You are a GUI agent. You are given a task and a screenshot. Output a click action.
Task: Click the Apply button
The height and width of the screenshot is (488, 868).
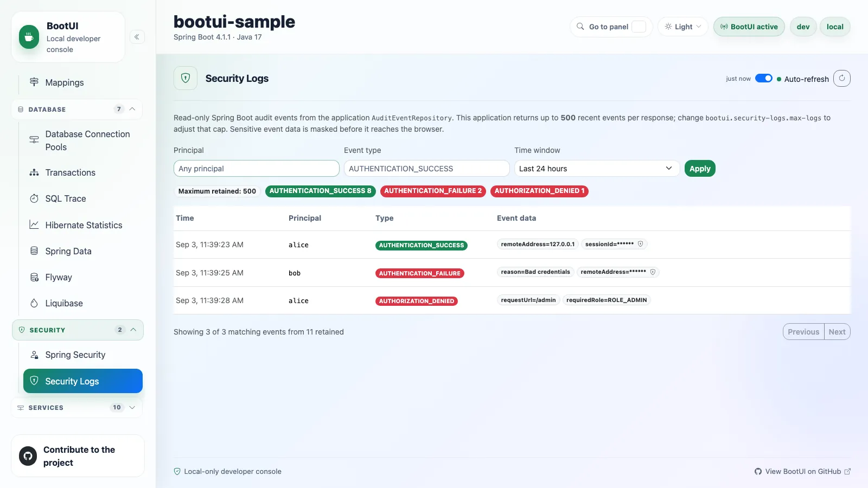(700, 169)
